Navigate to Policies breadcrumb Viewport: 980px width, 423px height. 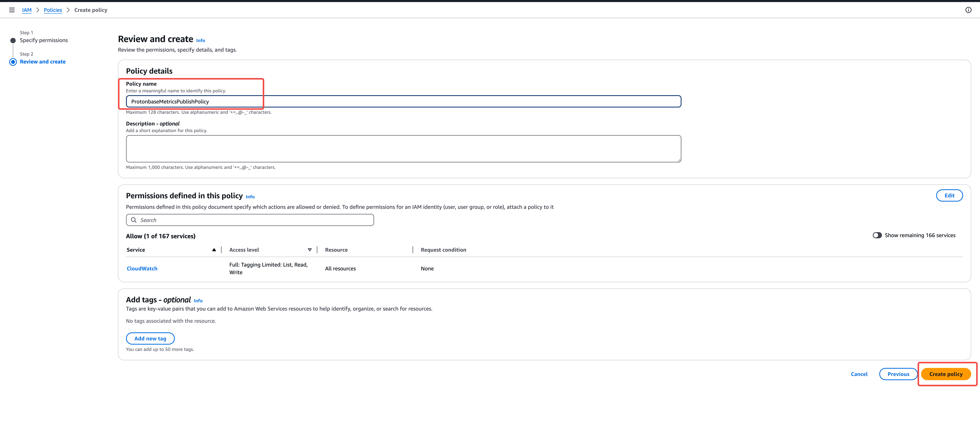click(x=53, y=10)
